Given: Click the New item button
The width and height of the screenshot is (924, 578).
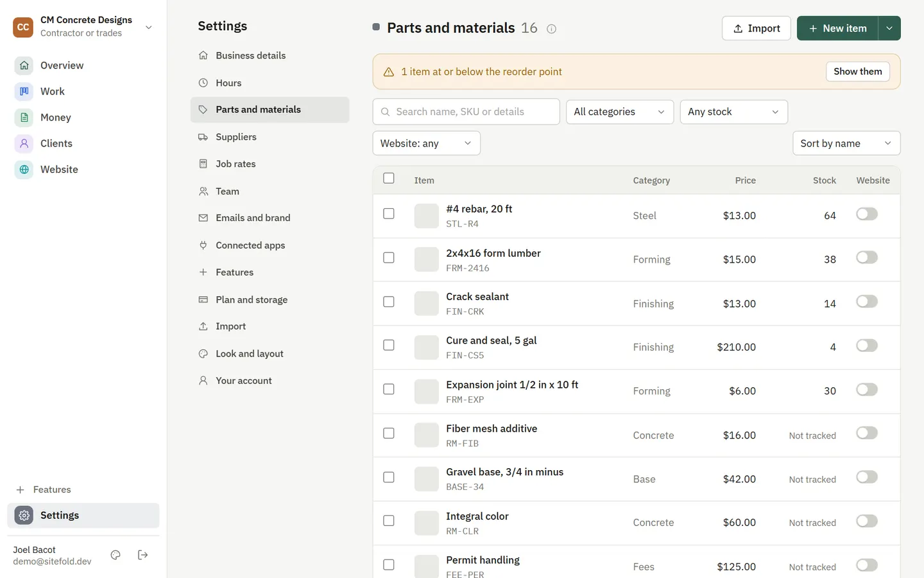Looking at the screenshot, I should (x=837, y=28).
